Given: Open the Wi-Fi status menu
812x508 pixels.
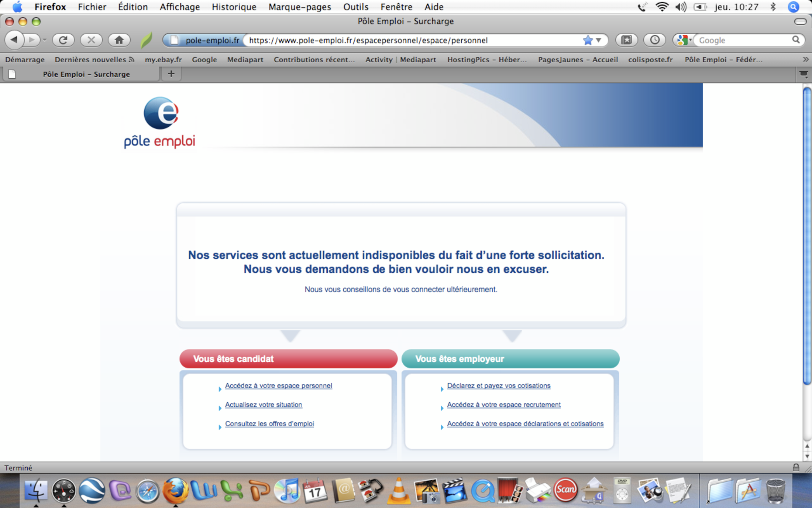Looking at the screenshot, I should pyautogui.click(x=662, y=7).
